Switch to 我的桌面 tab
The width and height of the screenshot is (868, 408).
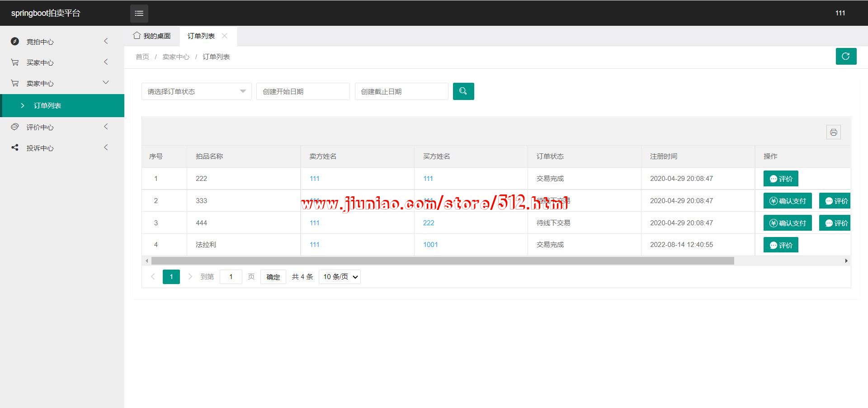(152, 36)
